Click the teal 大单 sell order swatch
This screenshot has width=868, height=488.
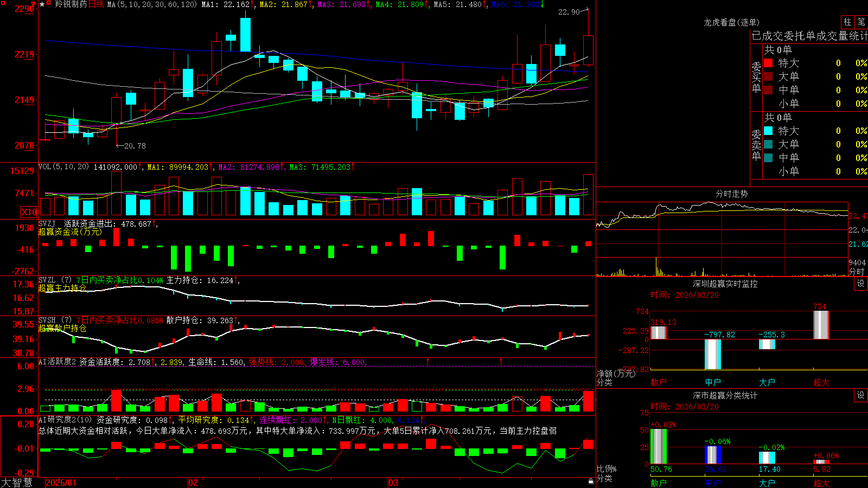coord(768,144)
